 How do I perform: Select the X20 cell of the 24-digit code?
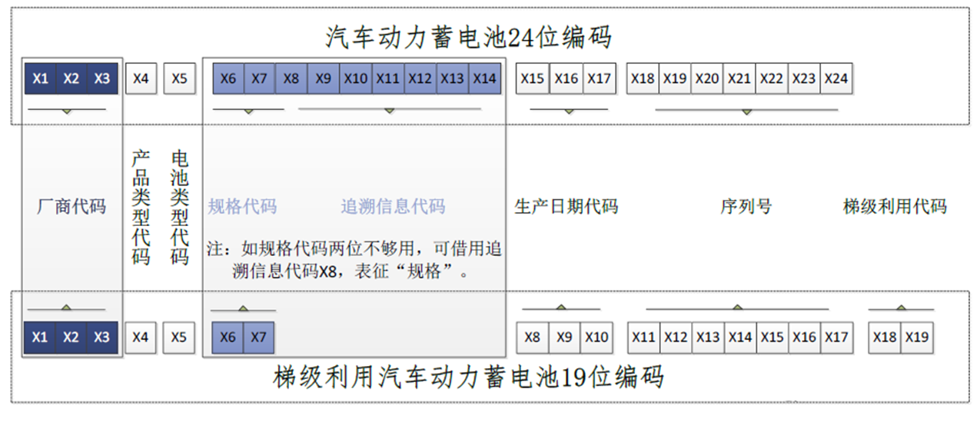pos(707,78)
